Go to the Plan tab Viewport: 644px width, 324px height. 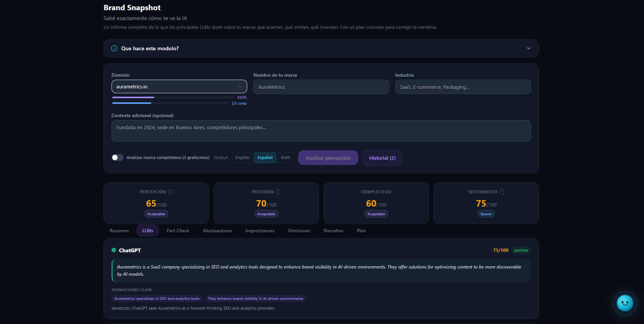pos(361,231)
